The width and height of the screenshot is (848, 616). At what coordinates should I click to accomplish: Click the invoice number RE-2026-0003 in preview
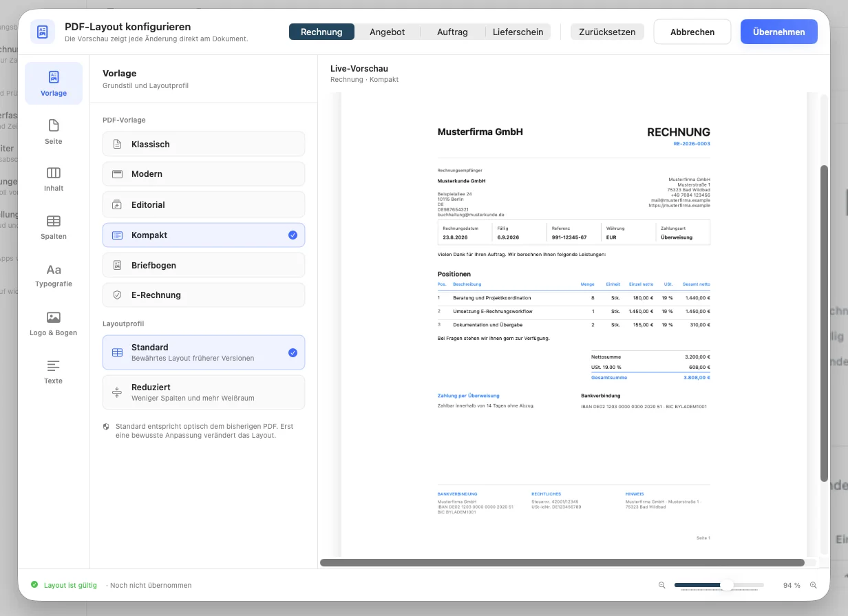coord(692,144)
